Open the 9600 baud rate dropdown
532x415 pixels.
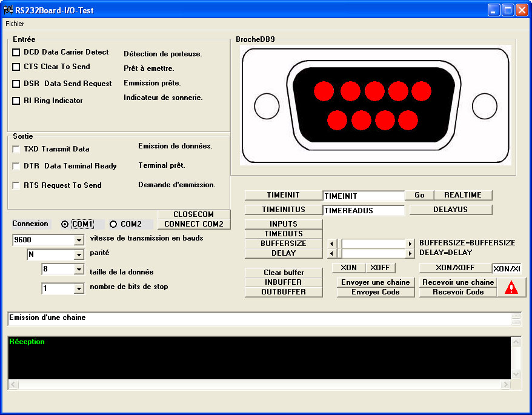pyautogui.click(x=79, y=241)
